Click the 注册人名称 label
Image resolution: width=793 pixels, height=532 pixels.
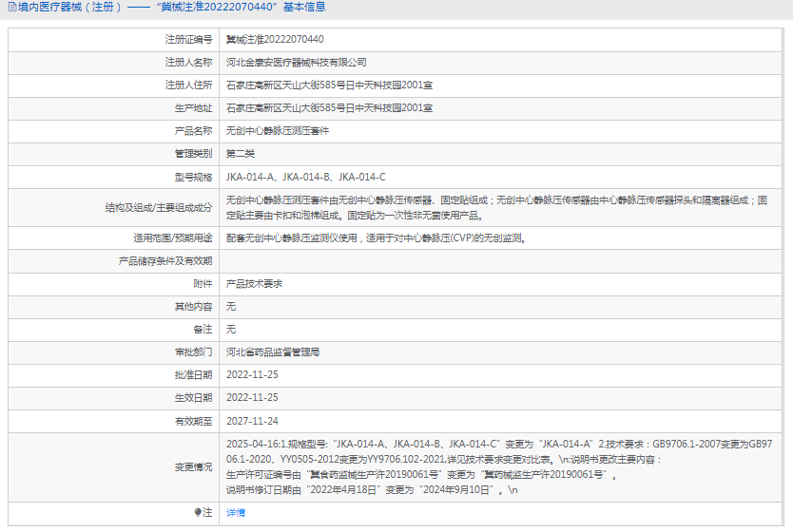188,63
